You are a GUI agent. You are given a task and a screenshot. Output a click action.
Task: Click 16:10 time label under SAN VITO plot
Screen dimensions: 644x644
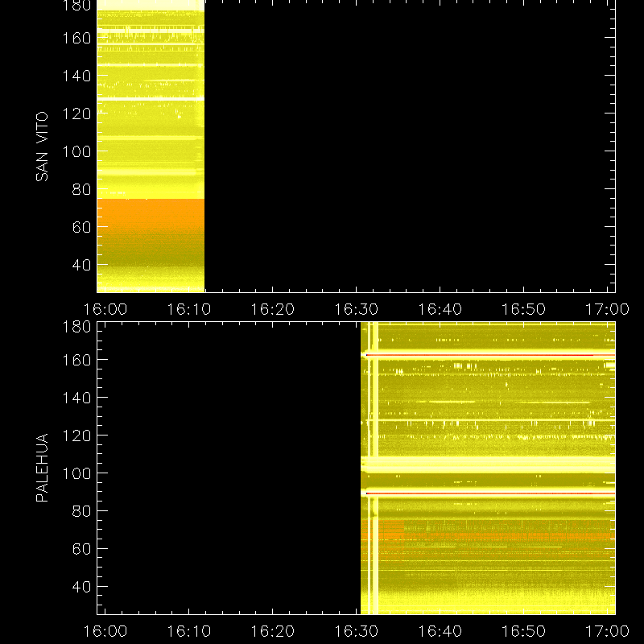point(189,309)
